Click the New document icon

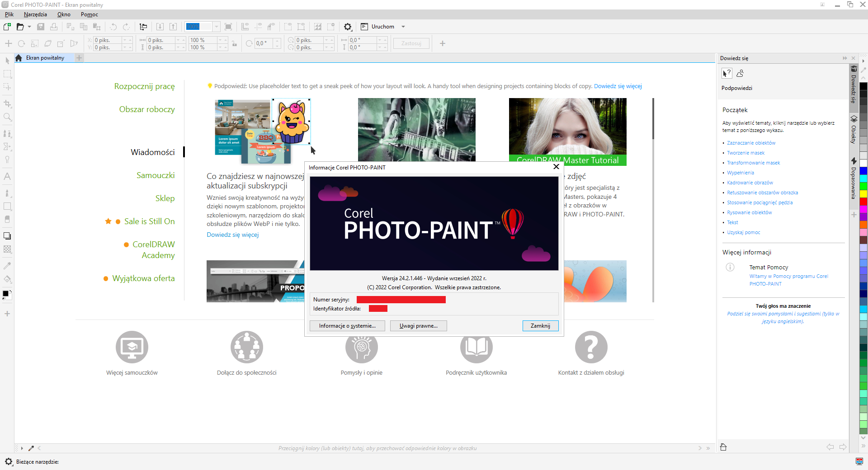click(x=7, y=27)
